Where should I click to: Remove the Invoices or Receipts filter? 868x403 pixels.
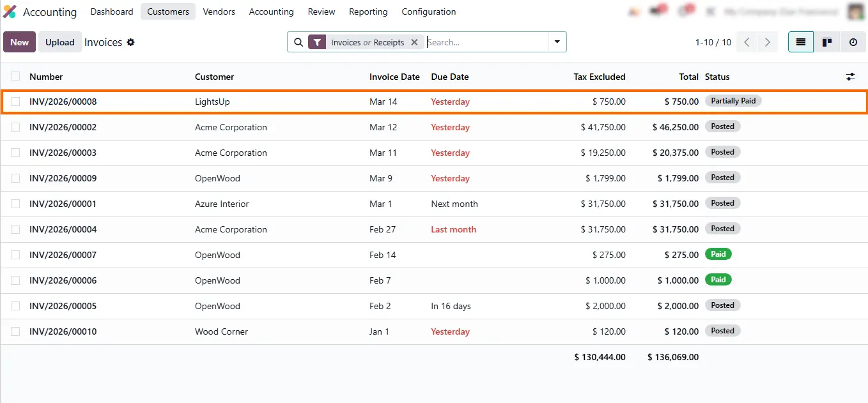click(414, 42)
